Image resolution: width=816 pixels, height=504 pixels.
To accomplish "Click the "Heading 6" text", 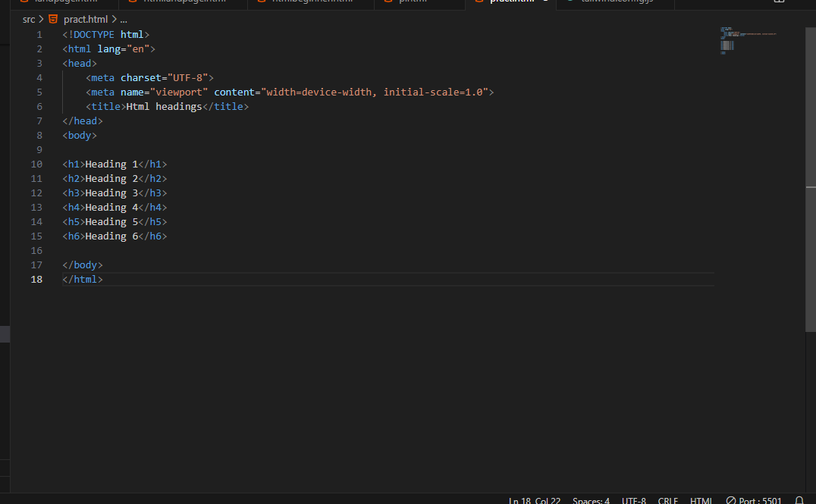I will tap(111, 236).
